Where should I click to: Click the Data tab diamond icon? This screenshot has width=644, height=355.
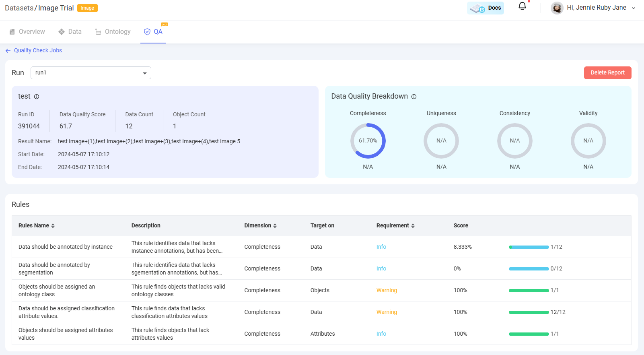pyautogui.click(x=62, y=32)
